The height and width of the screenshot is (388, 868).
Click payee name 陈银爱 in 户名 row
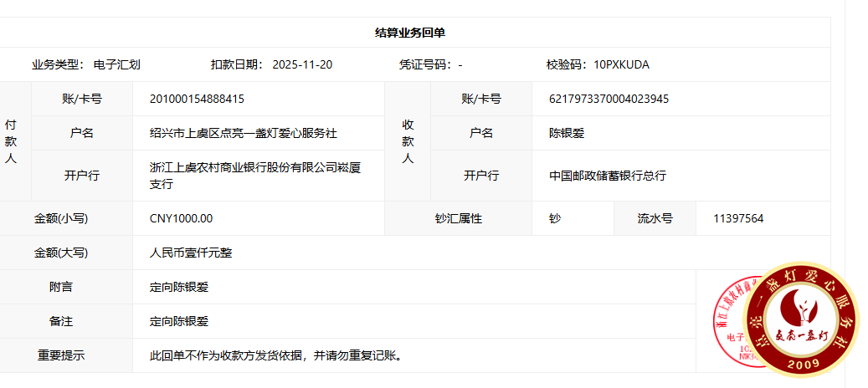point(566,133)
